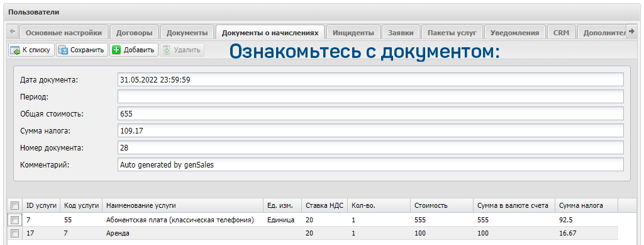Sort by ID услуги column header
This screenshot has width=644, height=245.
point(42,205)
